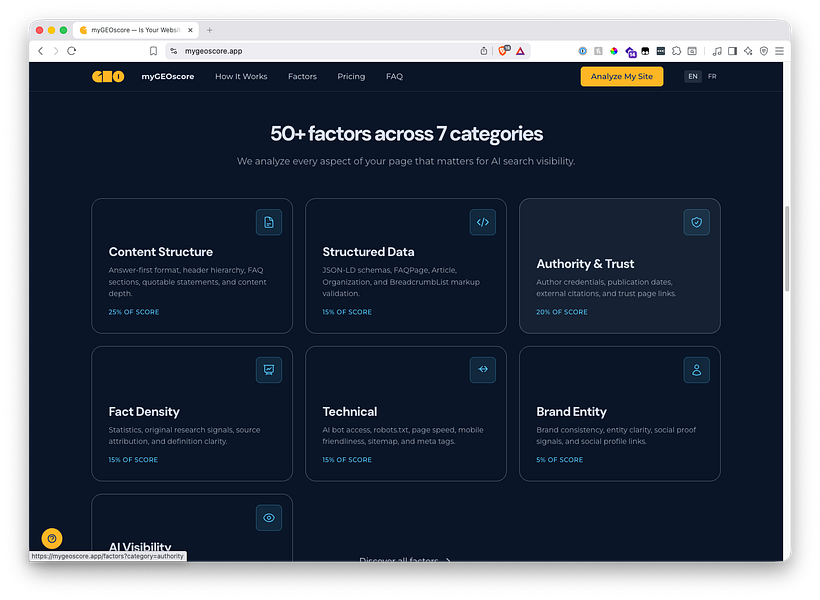Click the Fact Density chart icon
Viewport: 820px width, 600px height.
(269, 370)
